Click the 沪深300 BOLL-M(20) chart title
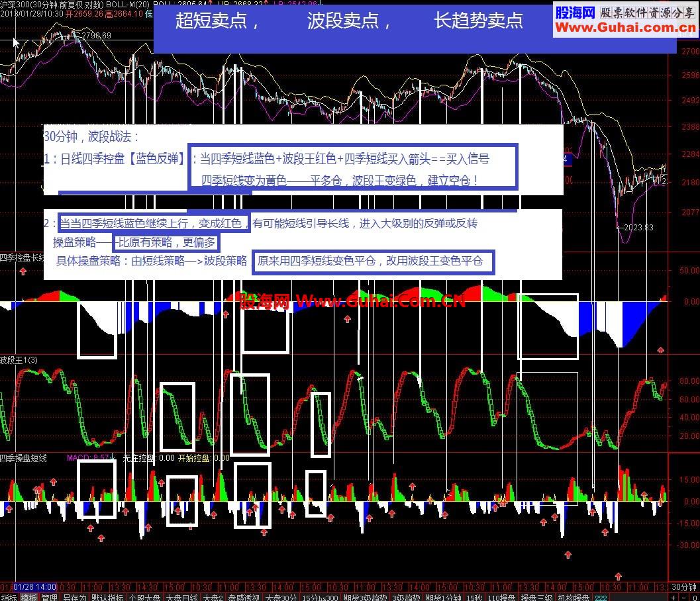This screenshot has height=601, width=700. pyautogui.click(x=75, y=5)
